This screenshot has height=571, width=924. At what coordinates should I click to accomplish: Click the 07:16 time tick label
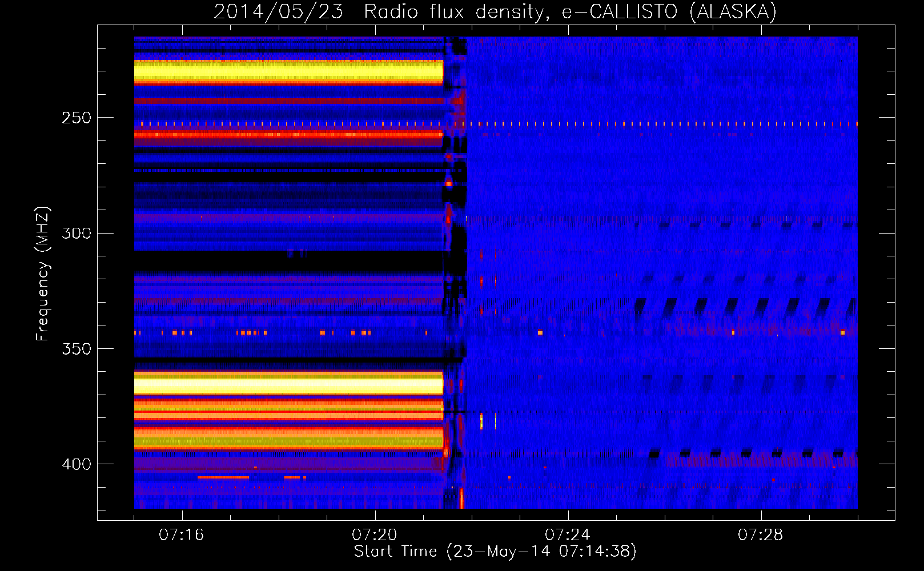[182, 535]
